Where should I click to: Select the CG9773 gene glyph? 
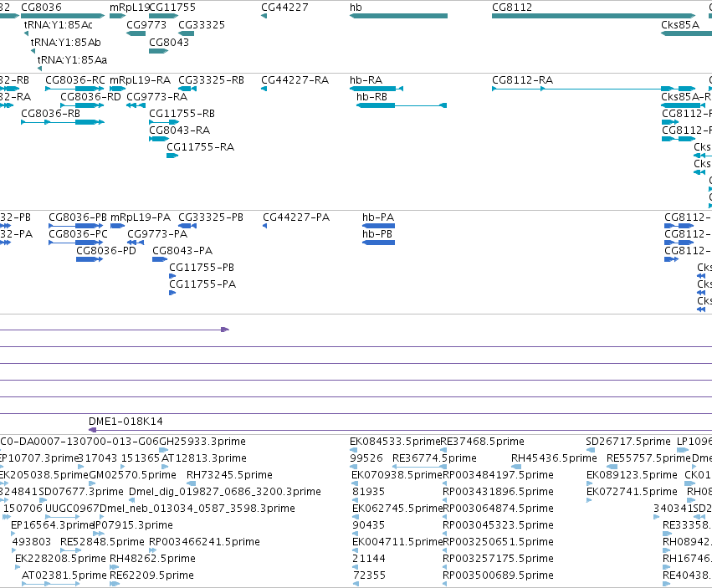136,33
